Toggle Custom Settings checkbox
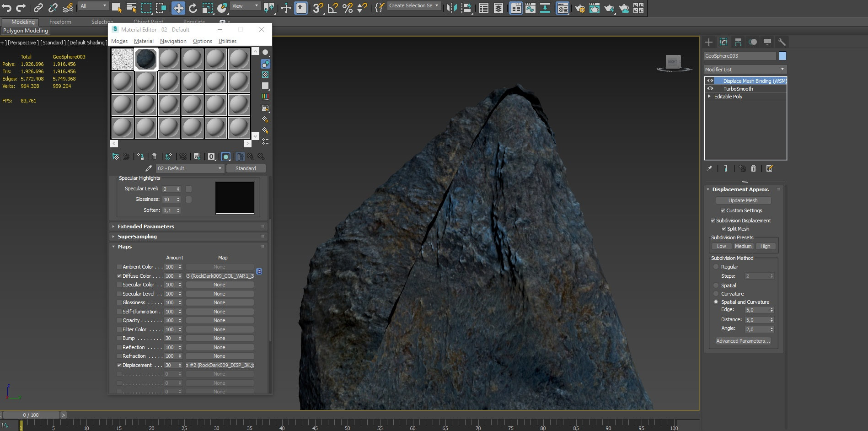Viewport: 868px width, 431px height. pyautogui.click(x=723, y=210)
